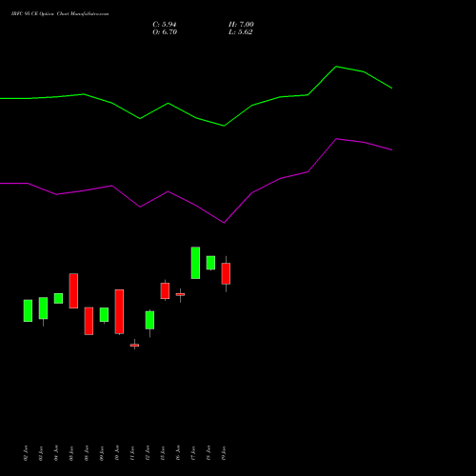Select the open value O: 6.70
476x476 pixels.
pos(165,32)
